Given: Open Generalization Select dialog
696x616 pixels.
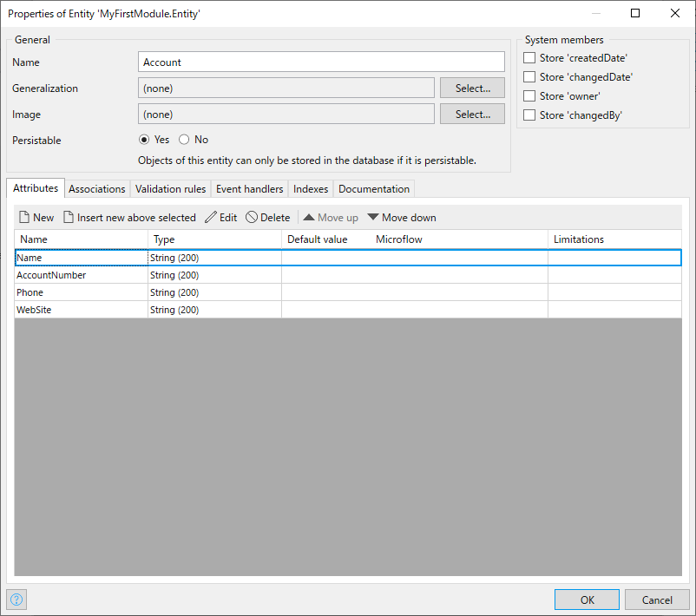Looking at the screenshot, I should coord(472,88).
